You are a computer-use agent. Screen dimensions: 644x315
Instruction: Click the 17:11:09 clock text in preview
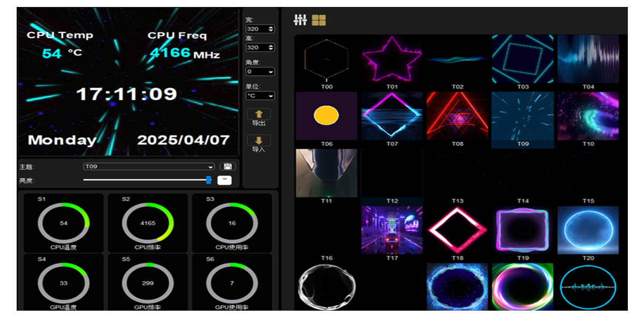[x=127, y=94]
